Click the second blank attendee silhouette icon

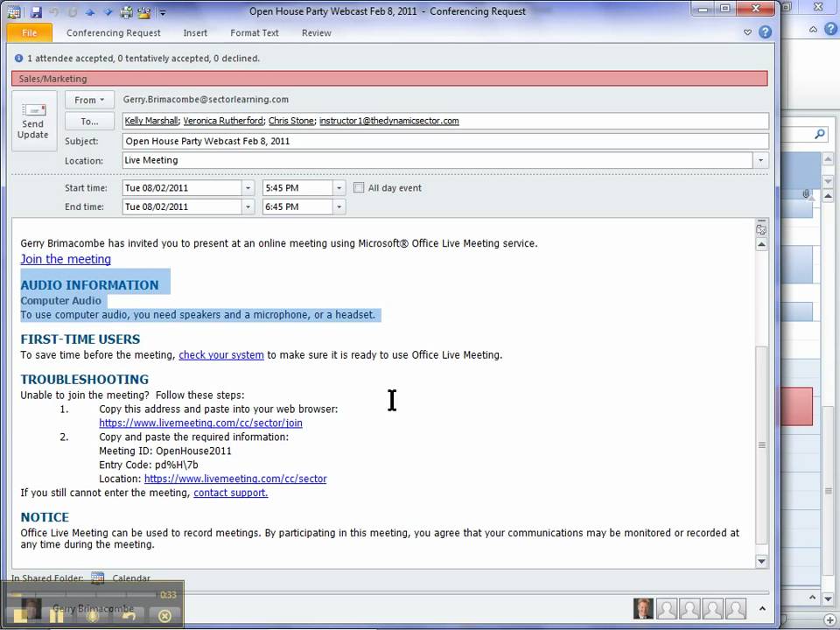(689, 609)
